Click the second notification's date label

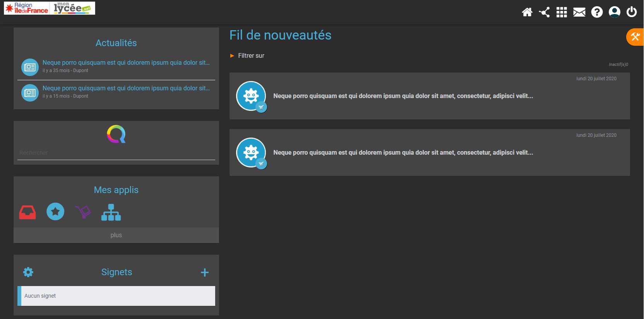pyautogui.click(x=596, y=135)
